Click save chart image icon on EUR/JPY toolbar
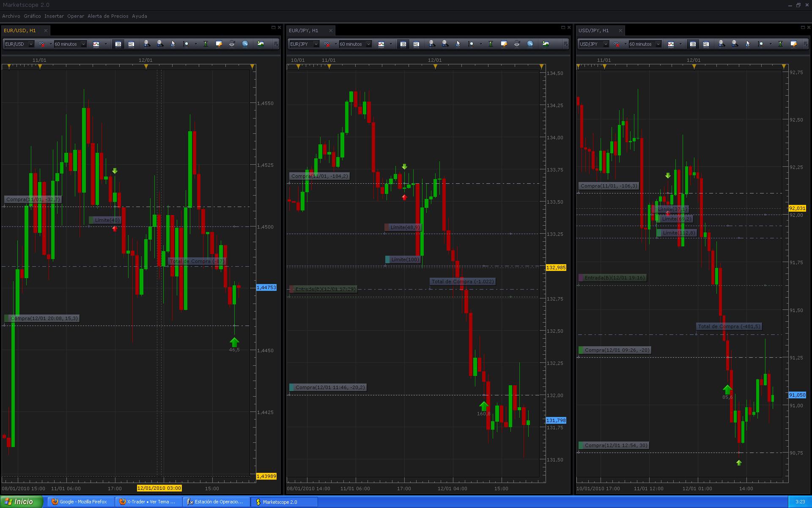Viewport: 812px width, 508px height. 546,44
